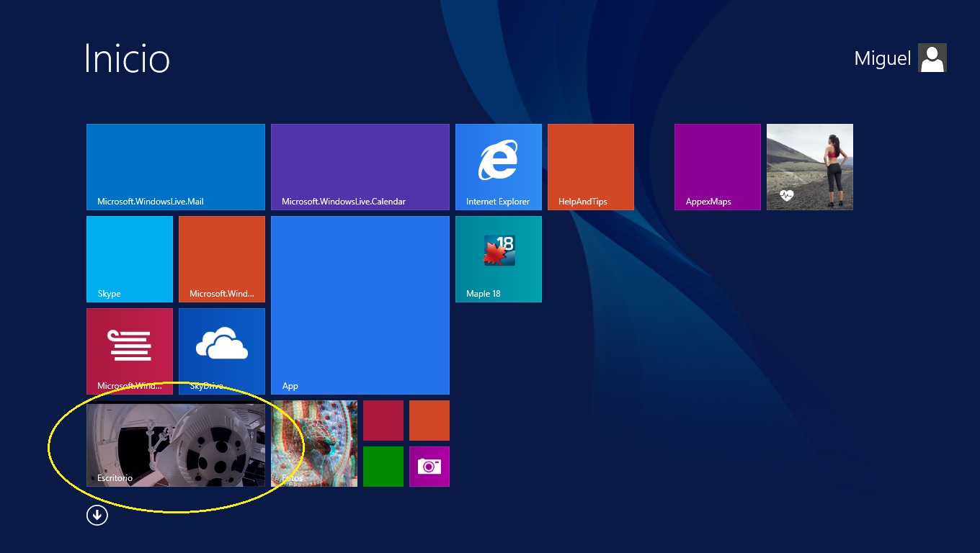Open the red tile with lines icon
The height and width of the screenshot is (553, 980).
pos(129,351)
